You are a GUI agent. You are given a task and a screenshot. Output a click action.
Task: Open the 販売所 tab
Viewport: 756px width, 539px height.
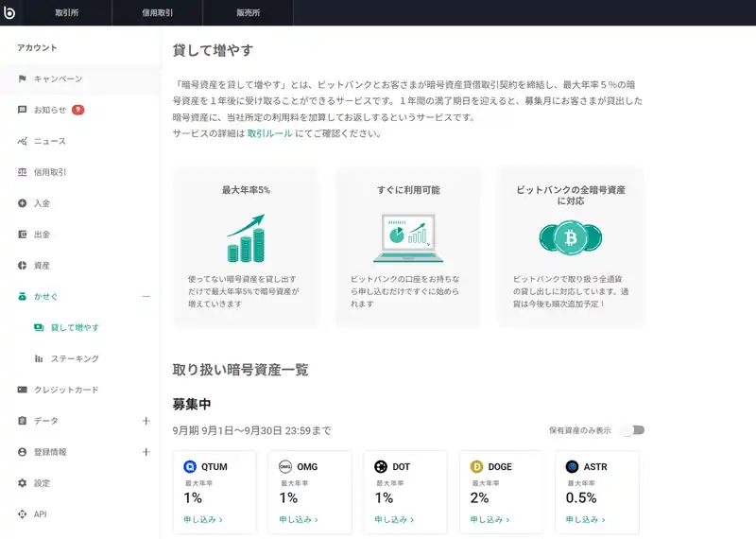coord(248,12)
